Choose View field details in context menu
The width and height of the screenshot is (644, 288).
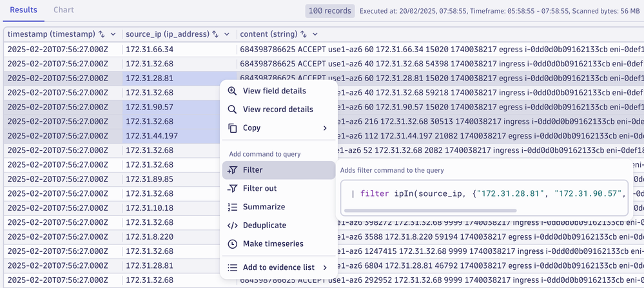pos(274,91)
